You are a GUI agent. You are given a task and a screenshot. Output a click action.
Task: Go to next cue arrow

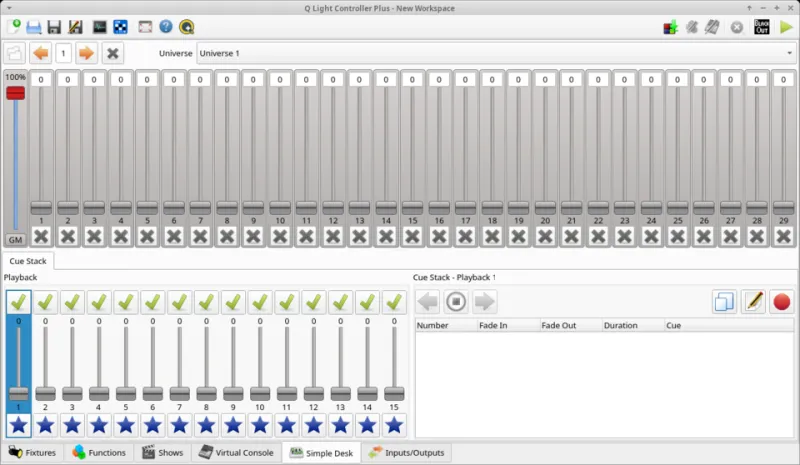click(484, 301)
